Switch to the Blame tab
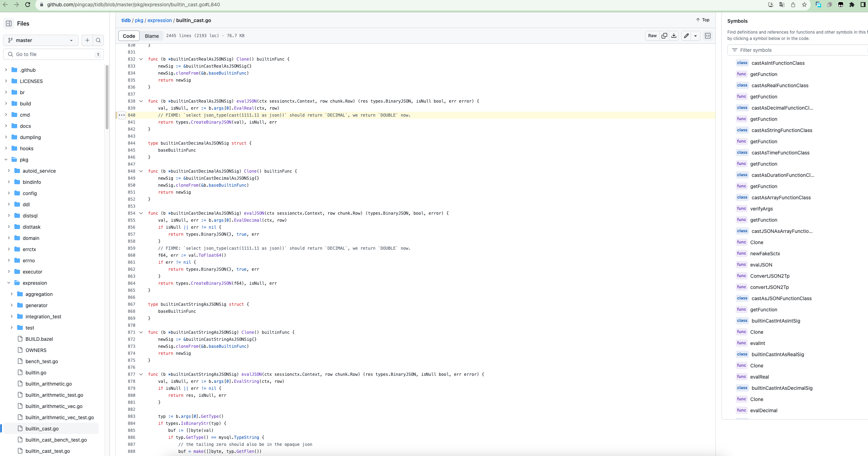This screenshot has width=868, height=456. coord(151,36)
